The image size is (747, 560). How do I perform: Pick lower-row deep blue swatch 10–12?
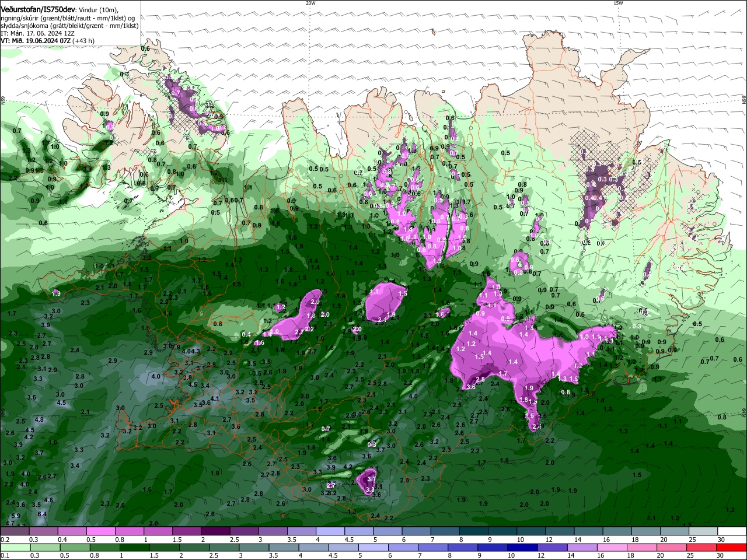(x=522, y=547)
